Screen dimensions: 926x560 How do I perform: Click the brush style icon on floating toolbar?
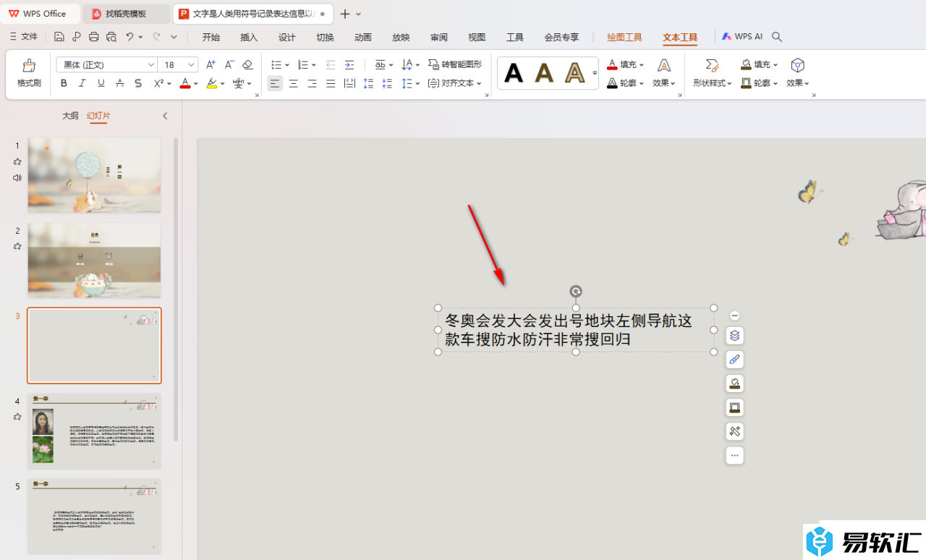click(734, 360)
